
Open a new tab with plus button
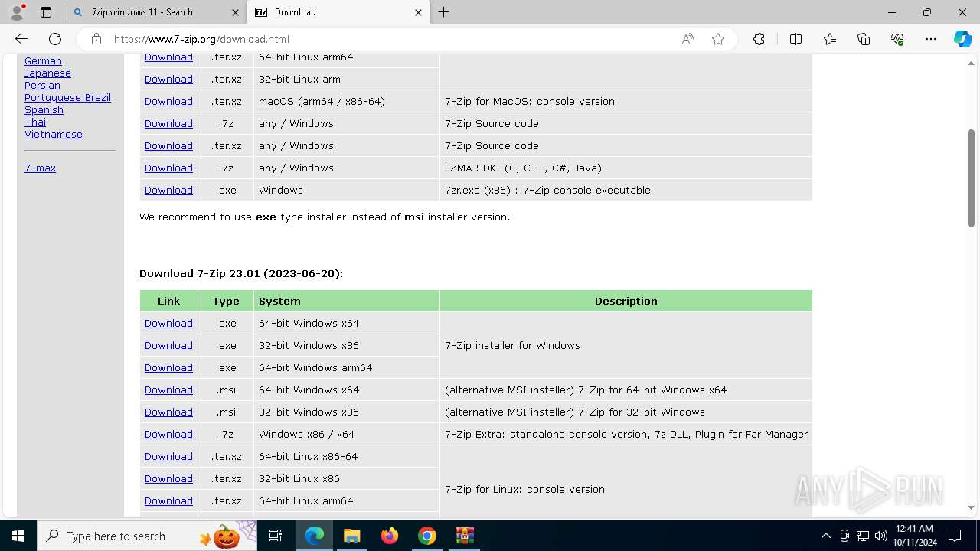[444, 12]
